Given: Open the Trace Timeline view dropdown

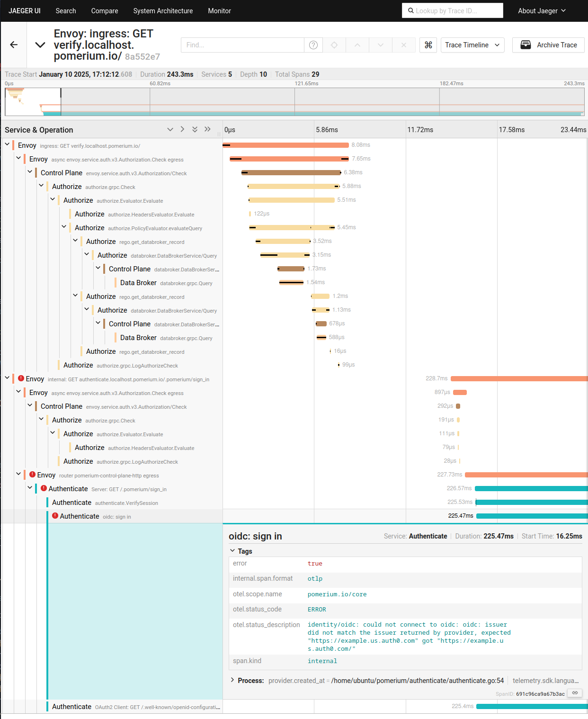Looking at the screenshot, I should pos(472,45).
